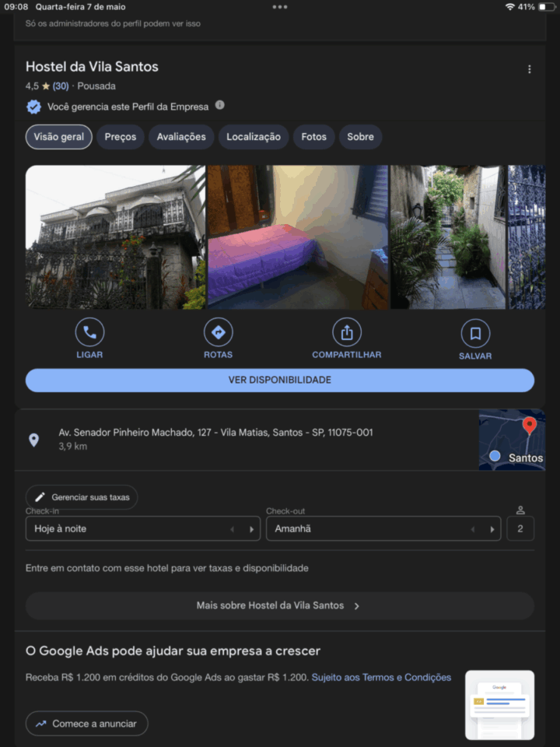
Task: Tap Gerenciar suas taxas button
Action: click(x=82, y=497)
